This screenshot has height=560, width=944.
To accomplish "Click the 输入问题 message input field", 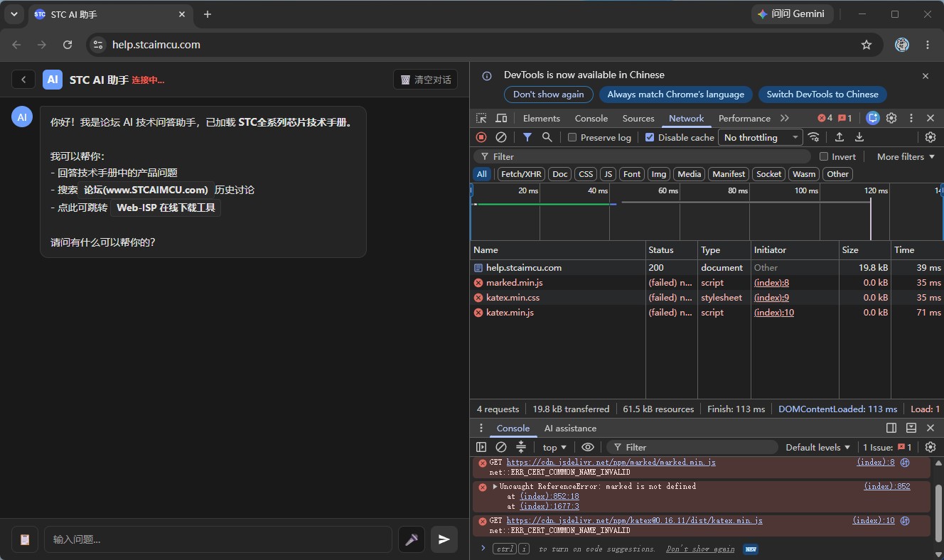I will point(218,539).
